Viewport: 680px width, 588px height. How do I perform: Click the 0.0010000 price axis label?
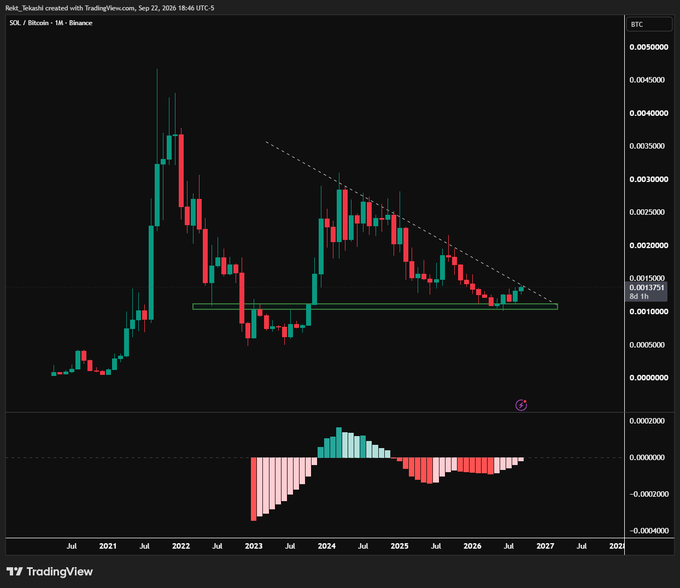[x=649, y=311]
